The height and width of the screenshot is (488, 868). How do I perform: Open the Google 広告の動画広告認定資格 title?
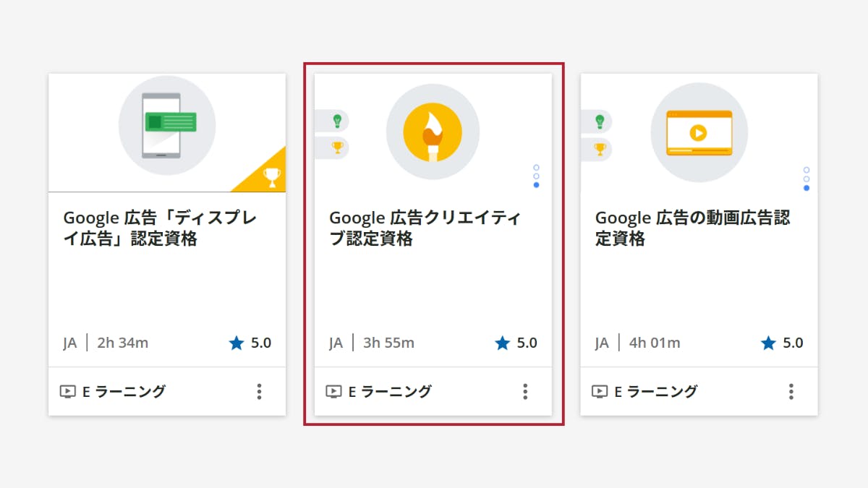click(692, 228)
